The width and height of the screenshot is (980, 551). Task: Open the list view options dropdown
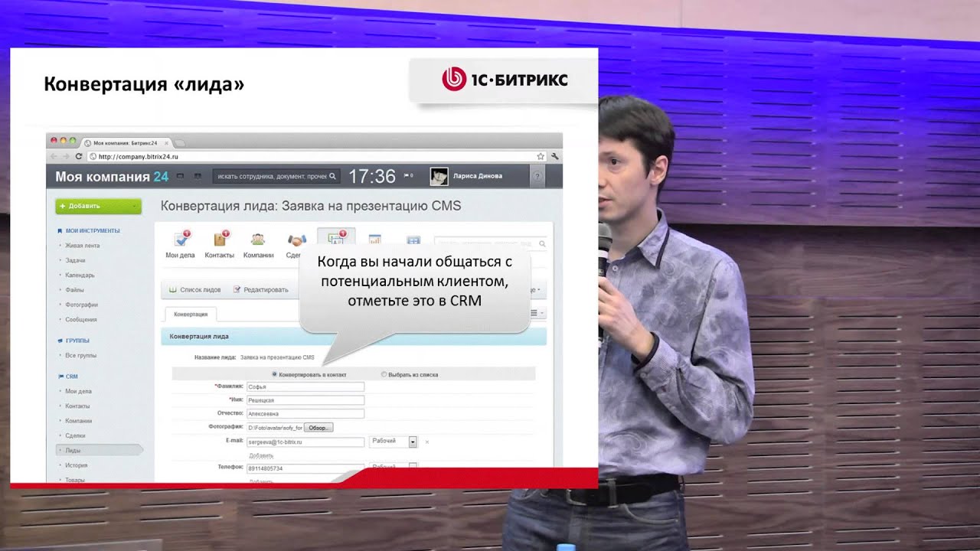[x=539, y=313]
